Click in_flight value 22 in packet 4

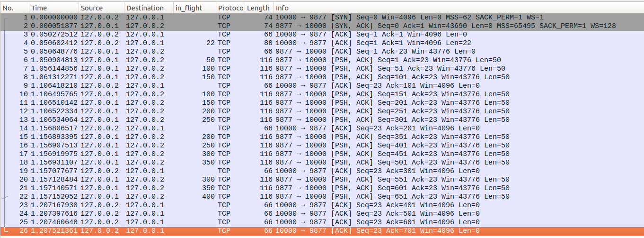tap(211, 43)
